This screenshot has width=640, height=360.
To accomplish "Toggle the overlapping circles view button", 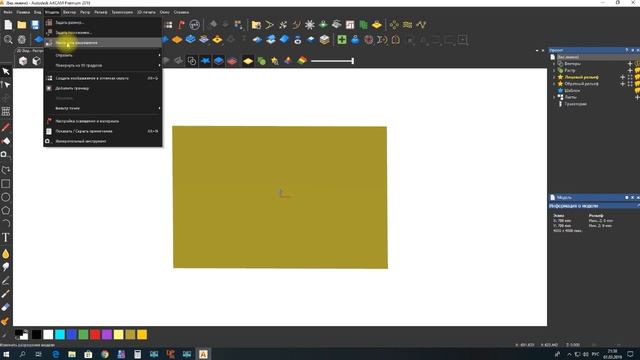I will click(192, 61).
